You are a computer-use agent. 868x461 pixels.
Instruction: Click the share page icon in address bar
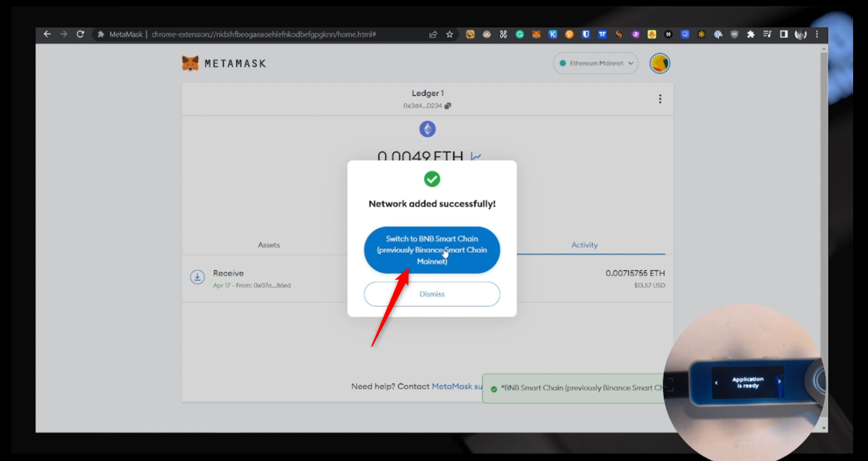coord(433,35)
